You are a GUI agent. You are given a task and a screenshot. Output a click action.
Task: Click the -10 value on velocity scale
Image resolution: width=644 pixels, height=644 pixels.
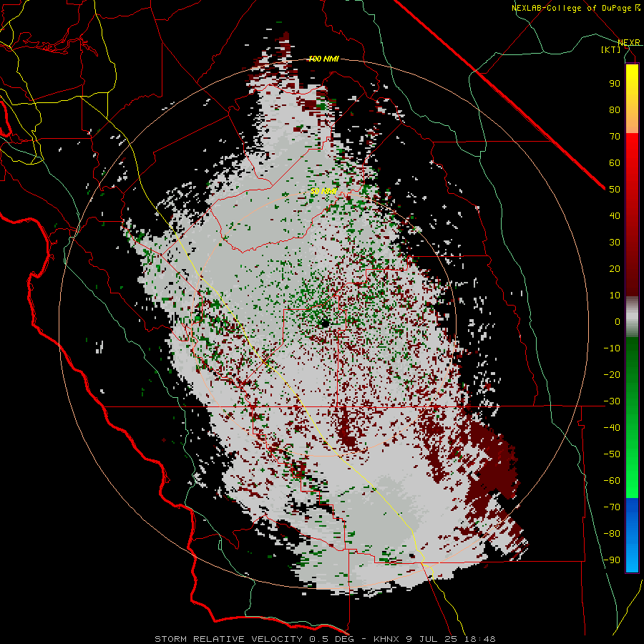612,348
